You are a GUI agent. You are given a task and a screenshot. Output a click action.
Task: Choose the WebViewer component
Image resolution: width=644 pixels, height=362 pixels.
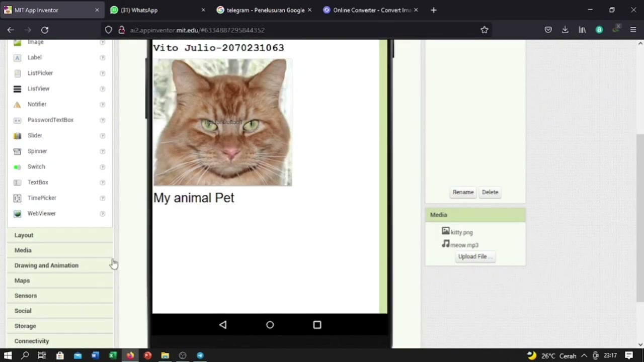[41, 213]
